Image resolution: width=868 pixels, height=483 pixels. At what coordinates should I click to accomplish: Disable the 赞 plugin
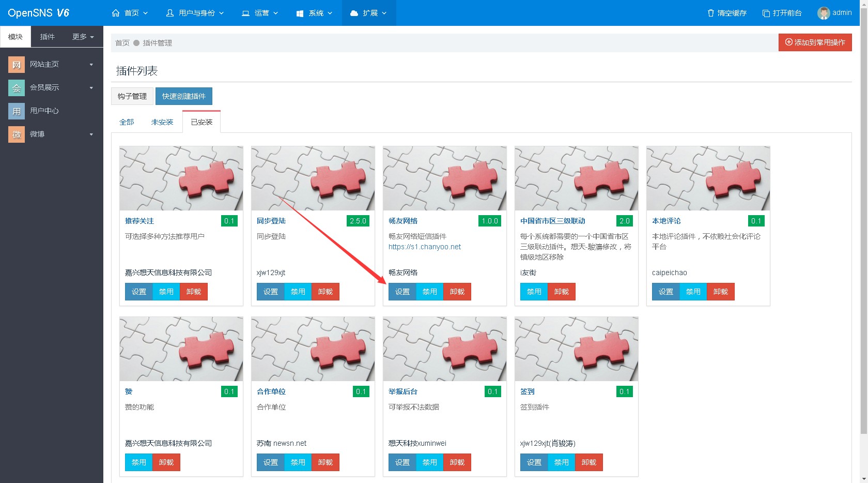(139, 462)
